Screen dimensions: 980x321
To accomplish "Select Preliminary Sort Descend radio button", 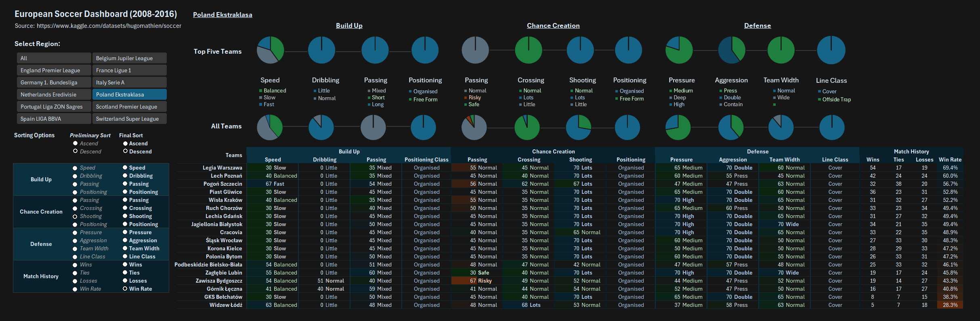I will click(75, 151).
